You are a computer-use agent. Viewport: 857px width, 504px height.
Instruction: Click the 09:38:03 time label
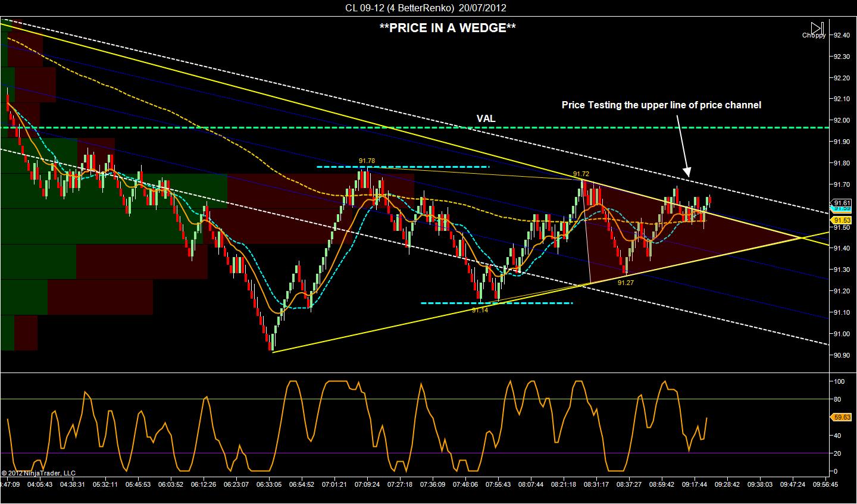760,484
